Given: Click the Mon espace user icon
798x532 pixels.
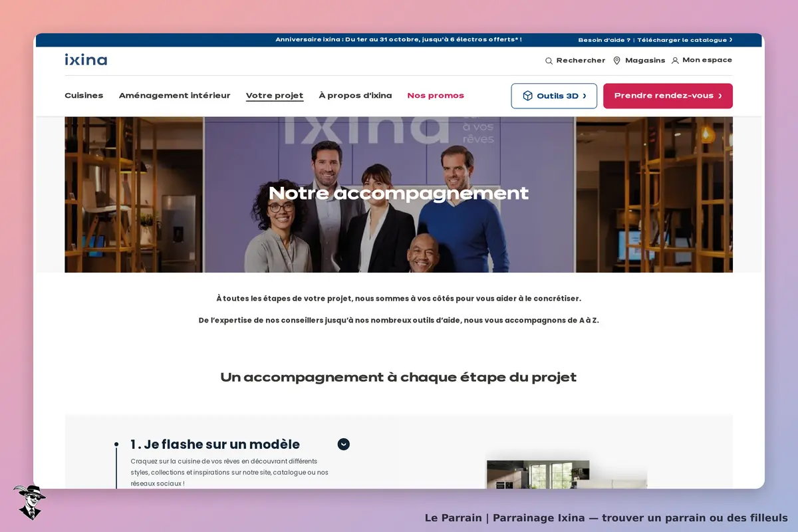Looking at the screenshot, I should (x=675, y=61).
